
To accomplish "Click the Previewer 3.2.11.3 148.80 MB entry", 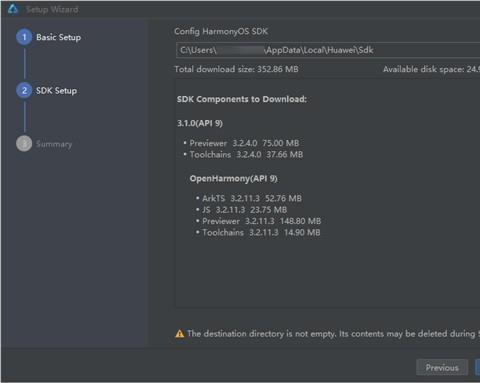I will (x=261, y=221).
